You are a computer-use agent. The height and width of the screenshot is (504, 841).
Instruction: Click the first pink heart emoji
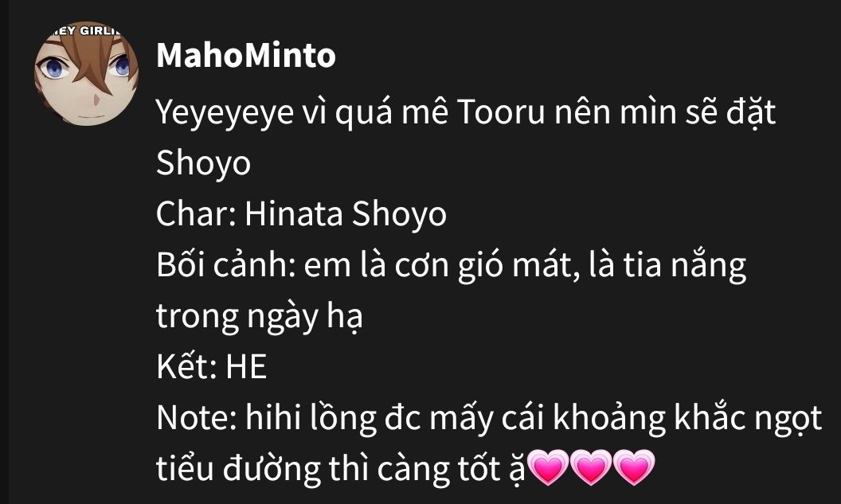point(548,467)
